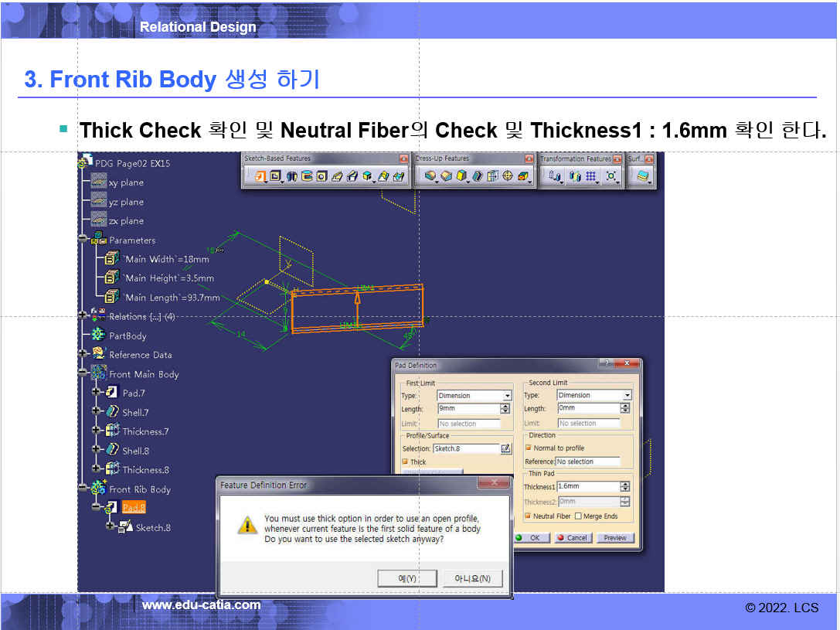Select Front Main Body in specification tree

point(144,374)
